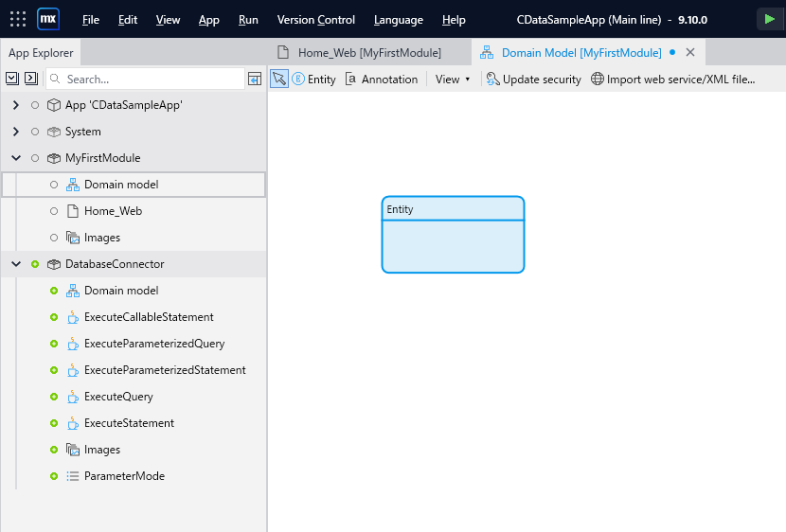Viewport: 786px width, 532px height.
Task: Click Import web service/XML file
Action: tap(672, 80)
